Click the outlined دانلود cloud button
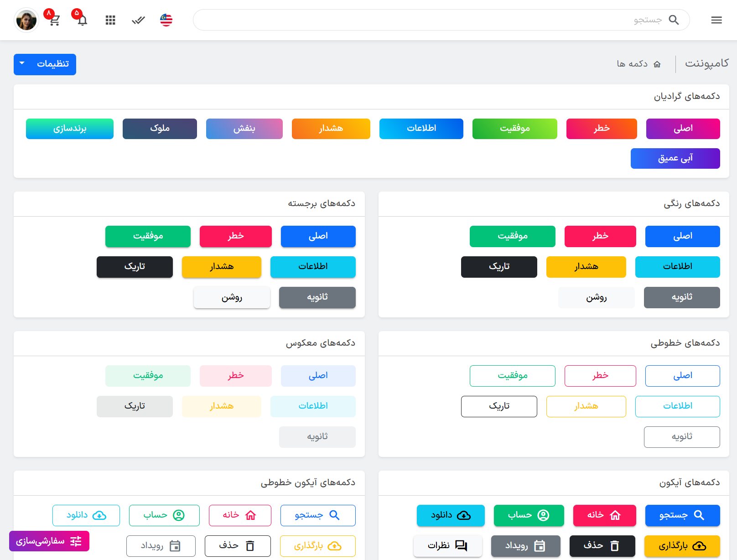 tap(86, 515)
